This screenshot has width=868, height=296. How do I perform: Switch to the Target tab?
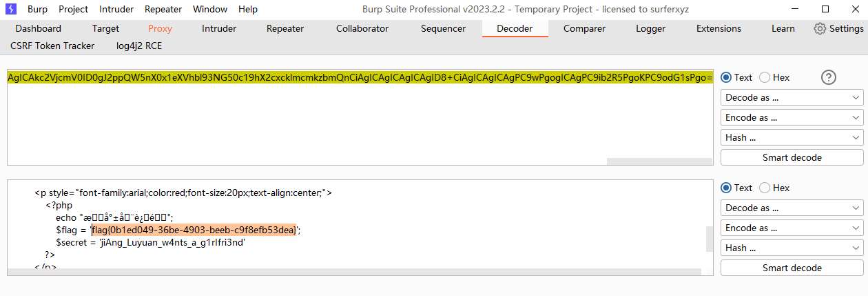click(x=105, y=28)
